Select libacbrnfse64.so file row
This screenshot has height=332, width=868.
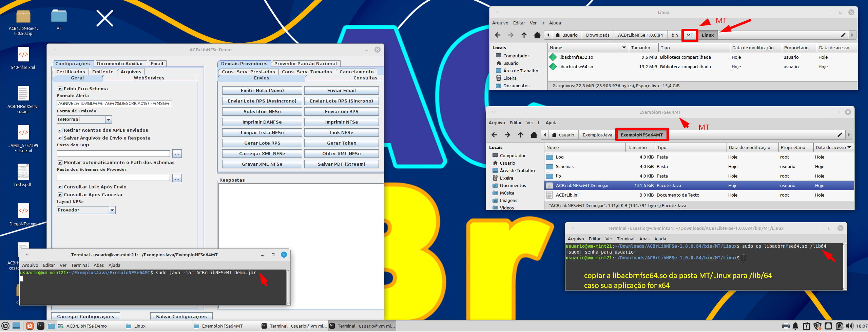[x=702, y=67]
